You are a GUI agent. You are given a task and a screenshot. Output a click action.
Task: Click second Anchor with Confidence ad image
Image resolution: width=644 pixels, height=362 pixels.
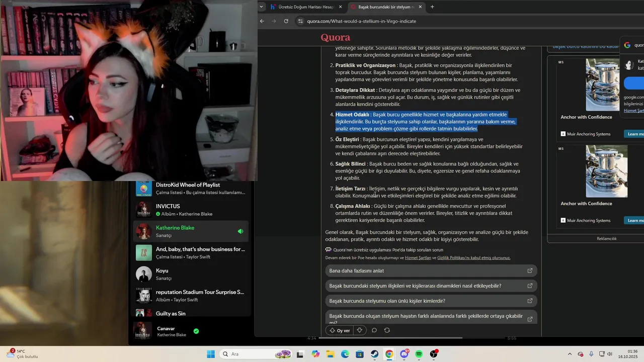607,171
